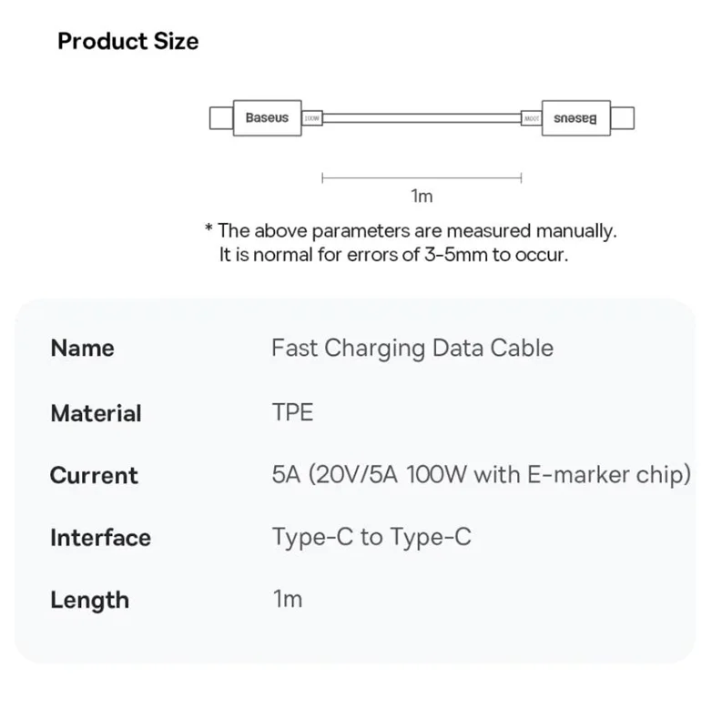Select the Name row label
The height and width of the screenshot is (728, 722).
point(83,349)
